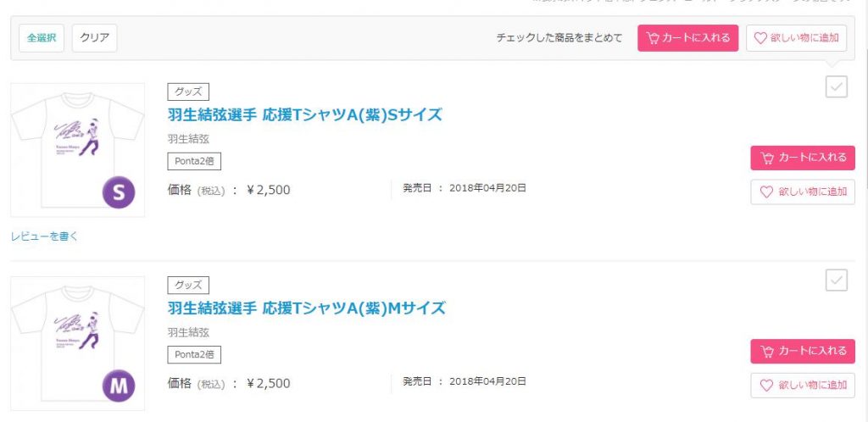Check the S size T-shirt checkbox
868x422 pixels.
coord(837,86)
